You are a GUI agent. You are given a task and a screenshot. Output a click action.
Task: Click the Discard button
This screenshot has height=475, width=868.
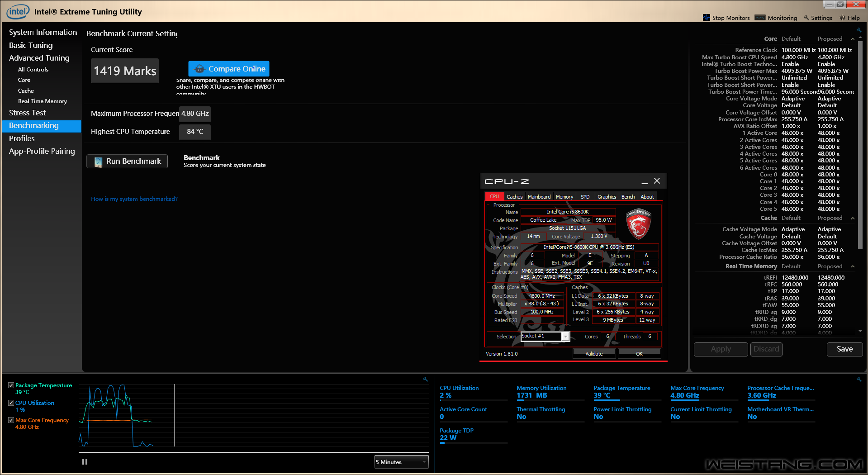pos(766,349)
